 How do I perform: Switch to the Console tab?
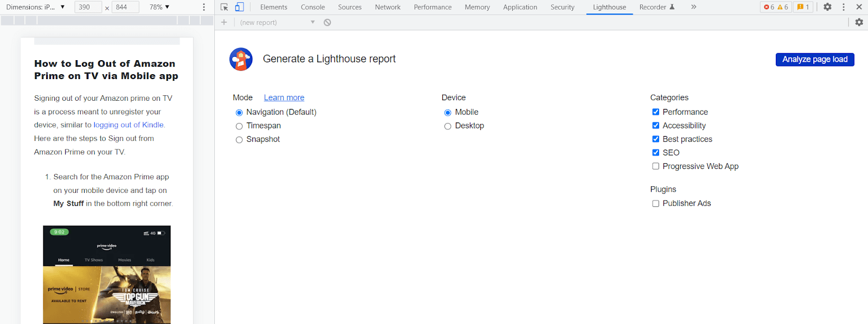click(x=312, y=7)
